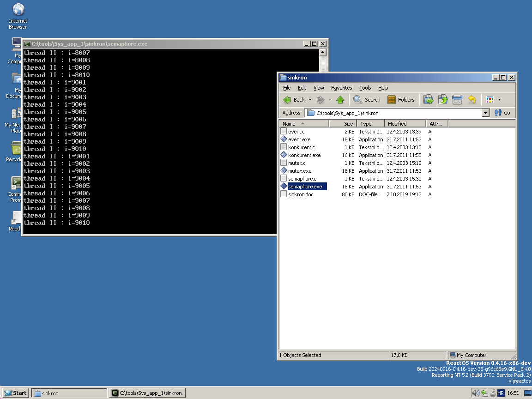Open the View menu
532x399 pixels.
[319, 88]
